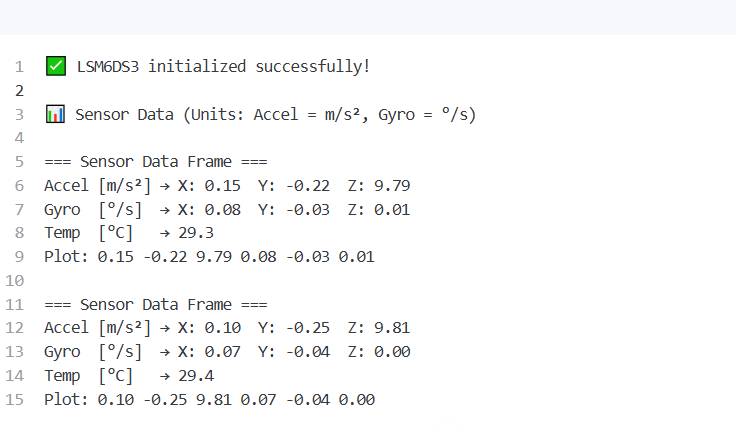Click the Accel line with Z: 9.81

click(227, 328)
